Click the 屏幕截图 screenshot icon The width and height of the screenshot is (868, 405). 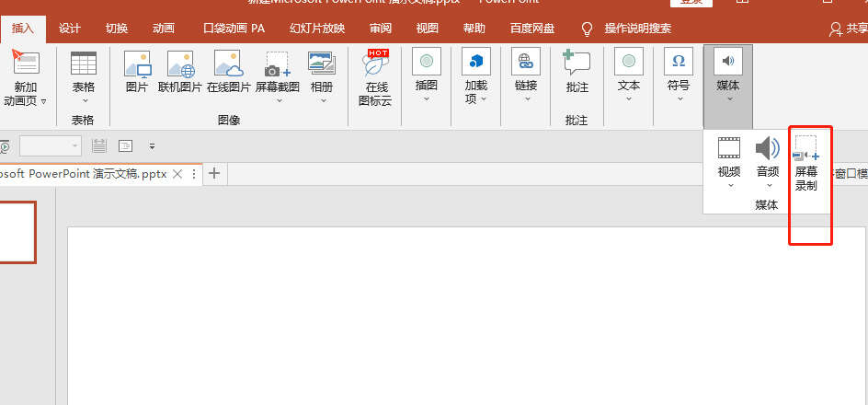(278, 64)
